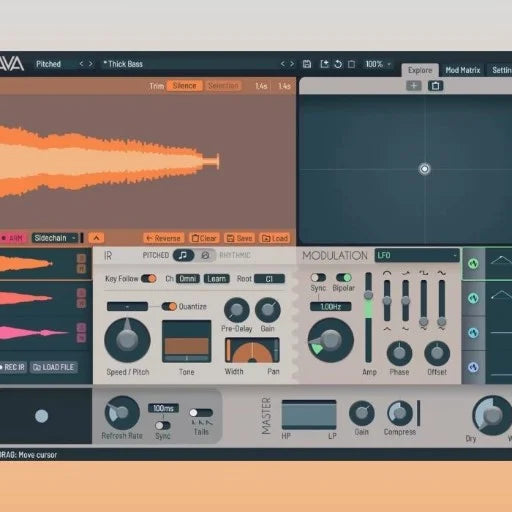
Task: Enable the modulation Sync switch
Action: 318,278
